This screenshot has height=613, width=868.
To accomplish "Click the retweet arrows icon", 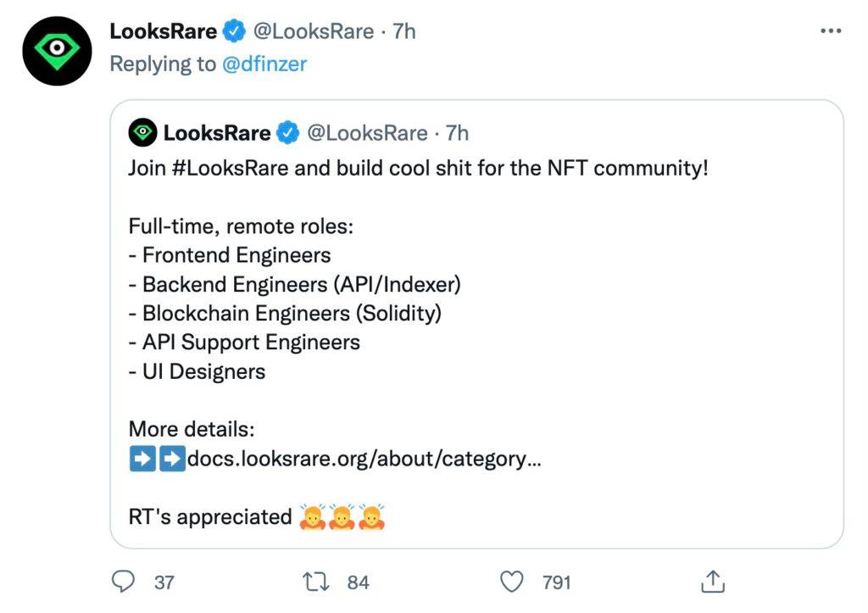I will (x=317, y=582).
